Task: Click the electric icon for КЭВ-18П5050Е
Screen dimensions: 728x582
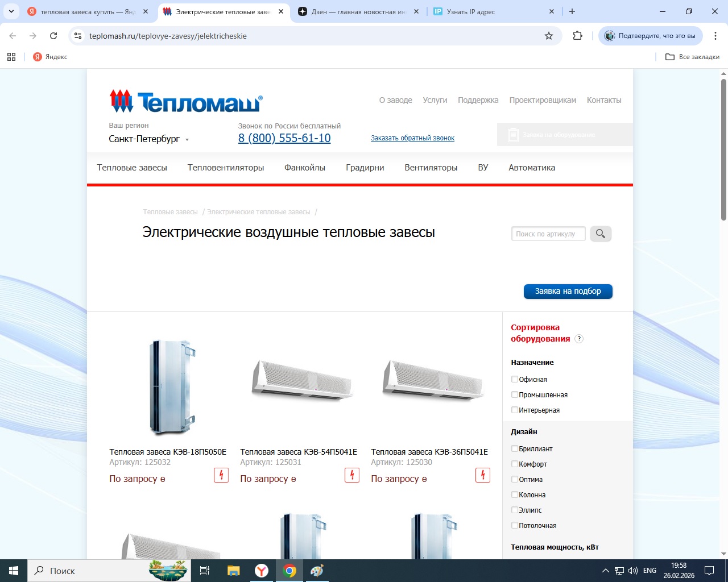Action: coord(221,475)
